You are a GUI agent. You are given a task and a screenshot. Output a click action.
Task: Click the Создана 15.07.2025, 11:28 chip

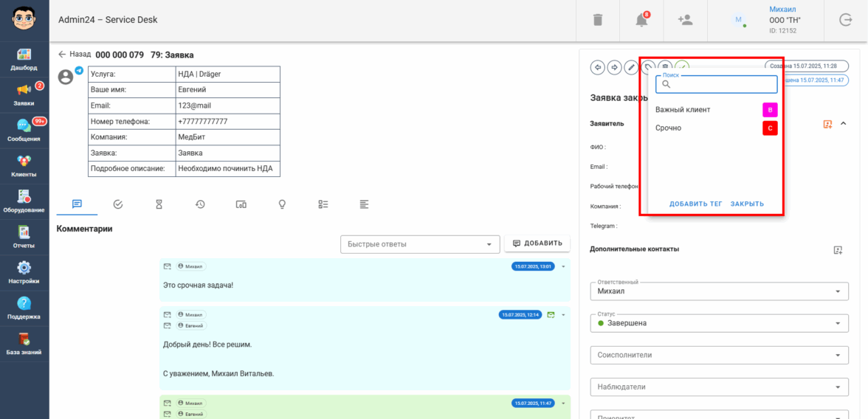click(x=806, y=66)
